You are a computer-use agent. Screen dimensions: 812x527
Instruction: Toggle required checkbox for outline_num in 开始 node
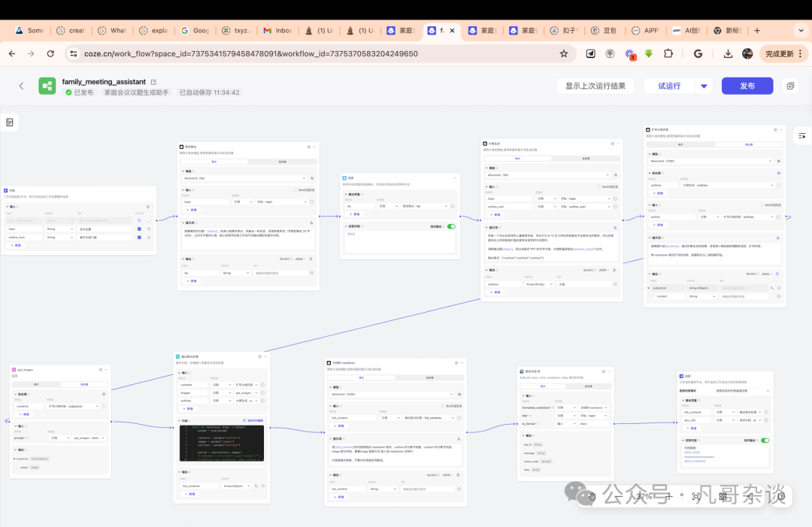click(x=139, y=237)
